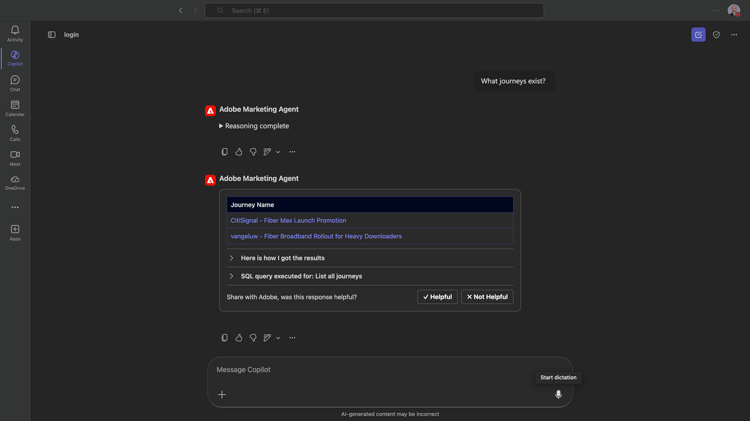Thumbs down the first agent response
This screenshot has height=421, width=750.
tap(253, 152)
